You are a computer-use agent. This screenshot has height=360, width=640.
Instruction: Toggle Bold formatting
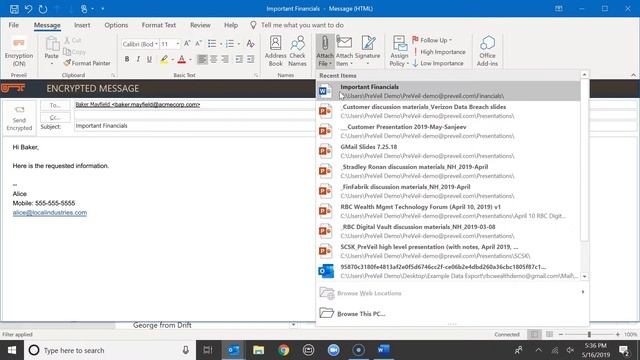127,60
